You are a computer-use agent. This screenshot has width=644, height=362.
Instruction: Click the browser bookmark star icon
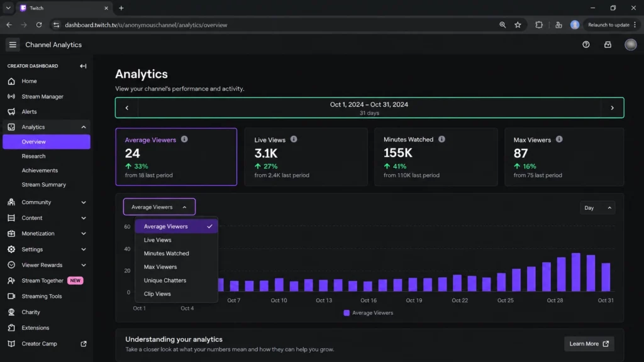518,25
